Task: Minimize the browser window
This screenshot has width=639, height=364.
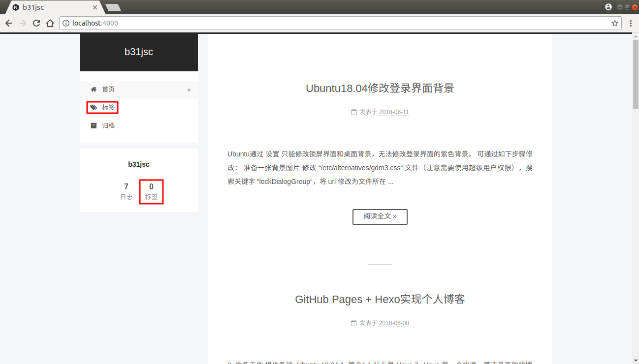Action: (x=620, y=7)
